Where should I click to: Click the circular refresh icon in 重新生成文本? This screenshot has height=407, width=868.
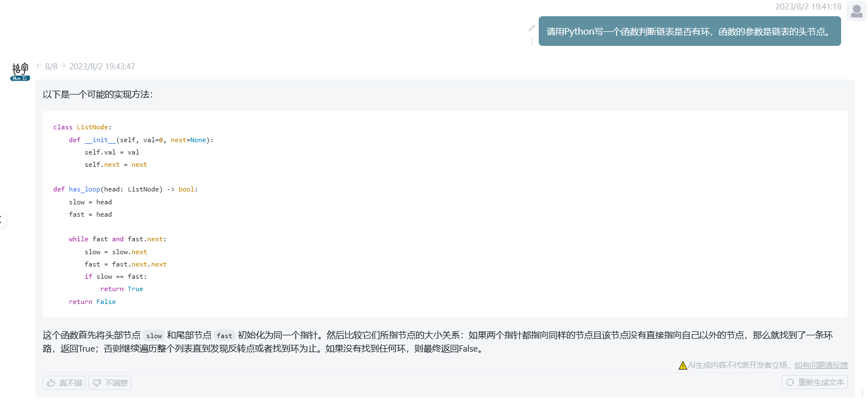tap(790, 382)
